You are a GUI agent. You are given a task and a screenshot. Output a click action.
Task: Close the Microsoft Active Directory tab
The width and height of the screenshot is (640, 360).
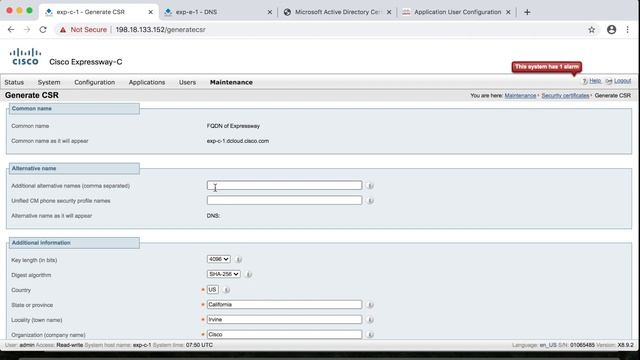[389, 12]
